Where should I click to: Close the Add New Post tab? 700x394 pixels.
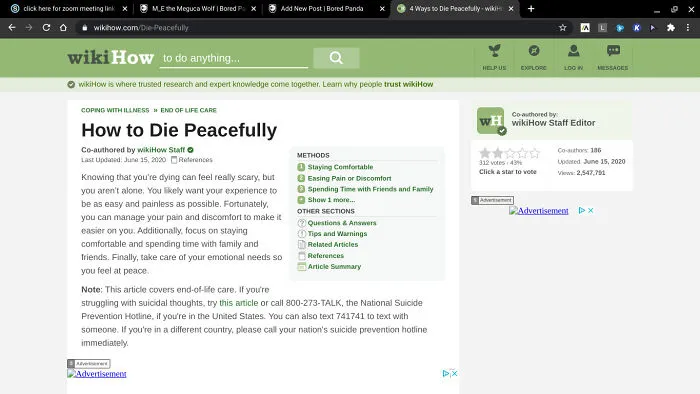click(382, 8)
